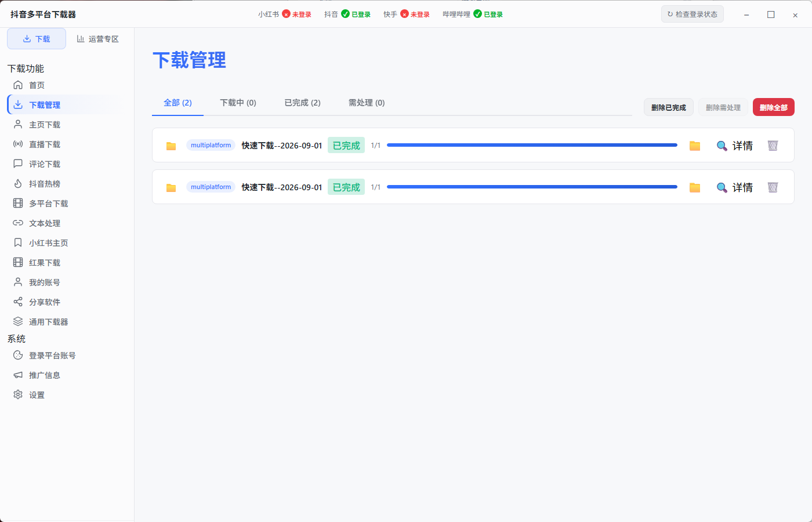Click the left folder icon of first task

click(171, 146)
